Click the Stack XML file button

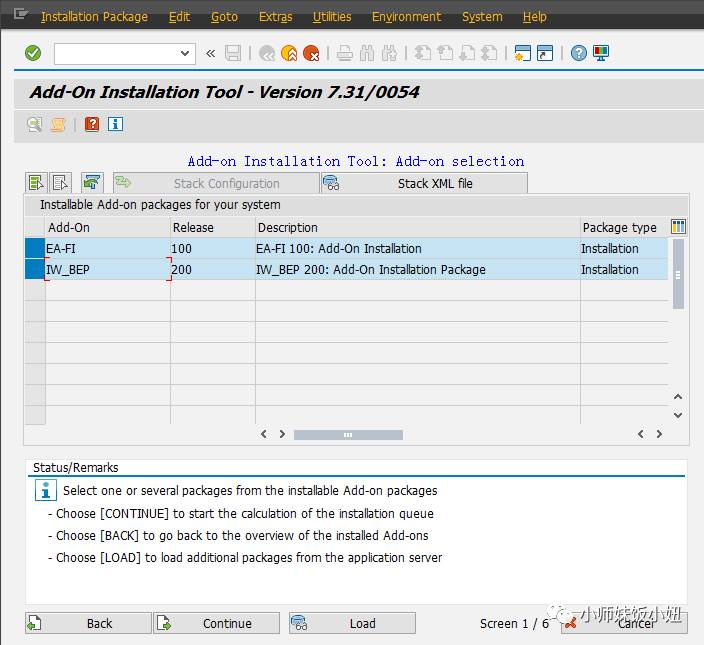[x=424, y=183]
